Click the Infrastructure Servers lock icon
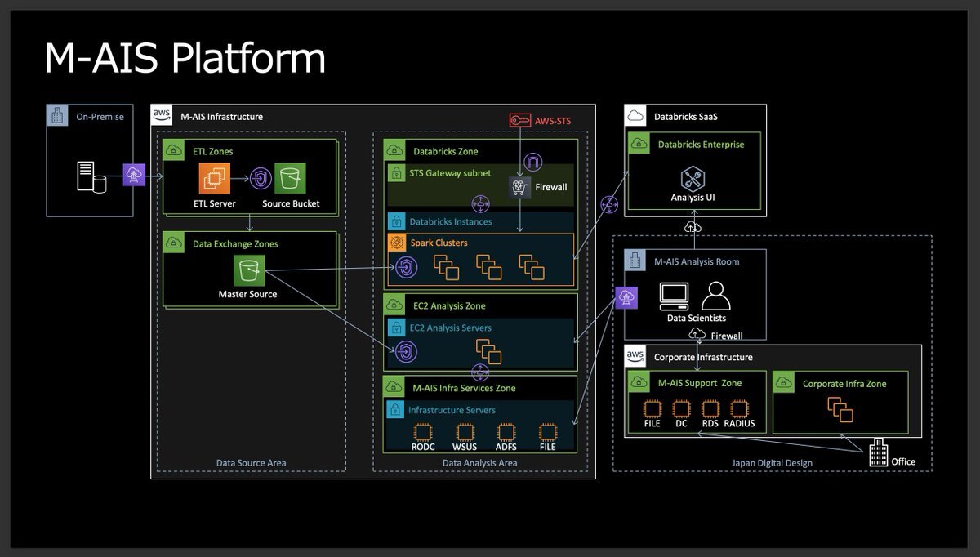980x557 pixels. [x=396, y=410]
